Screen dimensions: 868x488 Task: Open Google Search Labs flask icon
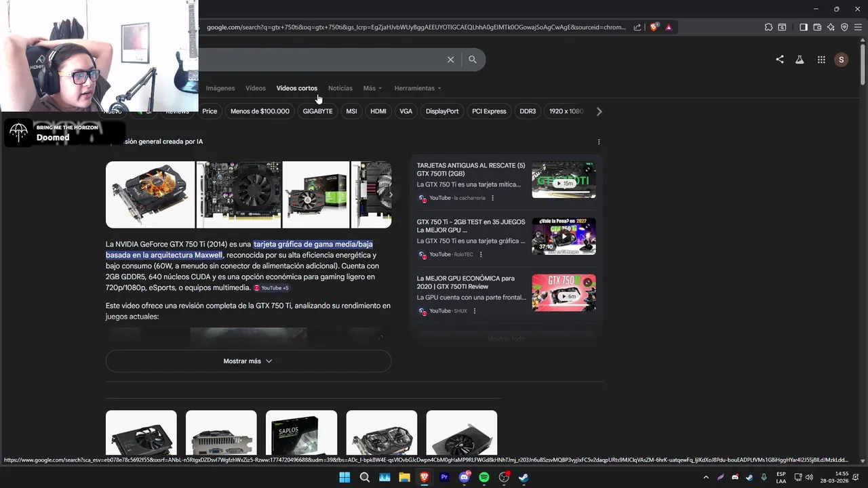(x=800, y=60)
